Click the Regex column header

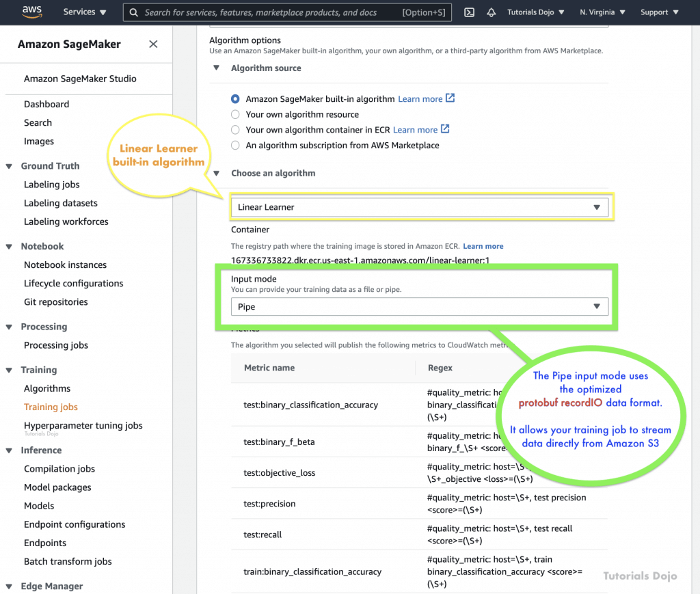tap(440, 368)
